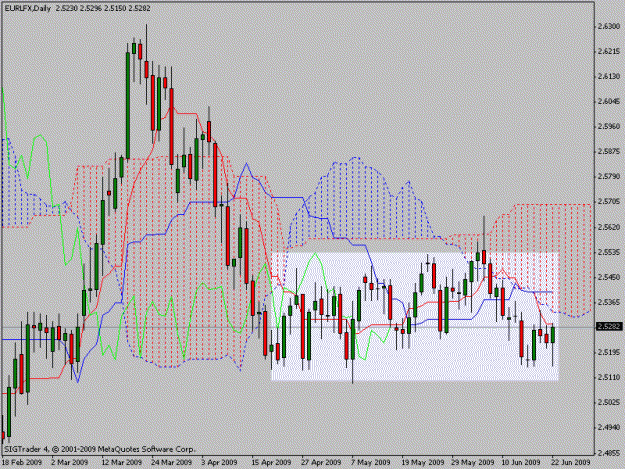This screenshot has width=625, height=469.
Task: Click the 29 May 2009 date label
Action: click(x=473, y=463)
